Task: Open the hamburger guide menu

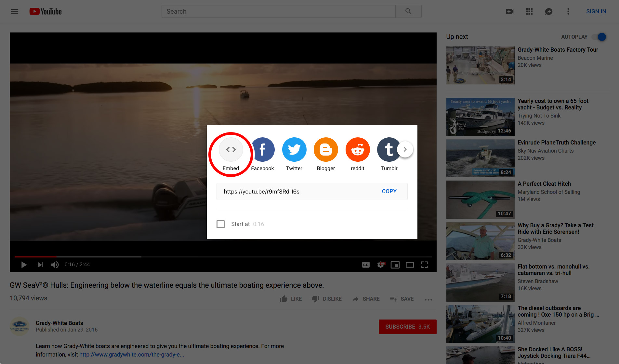Action: click(15, 11)
